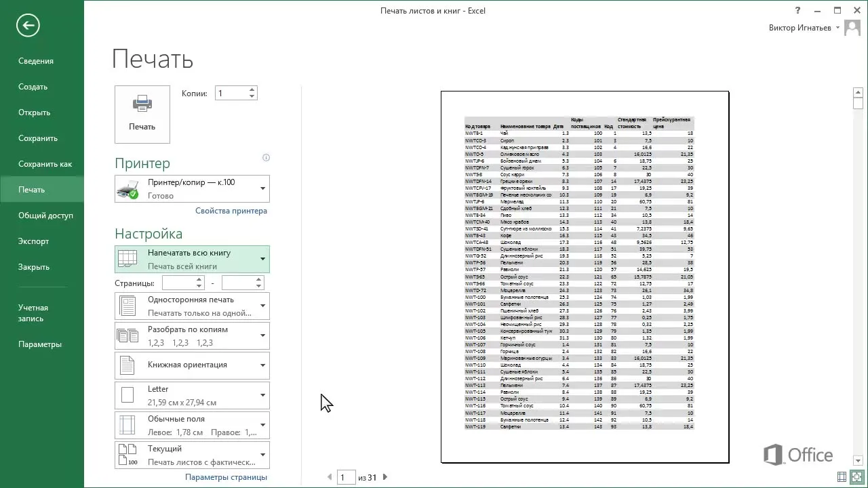The image size is (868, 488).
Task: Select Сведения in the sidebar
Action: pos(42,61)
